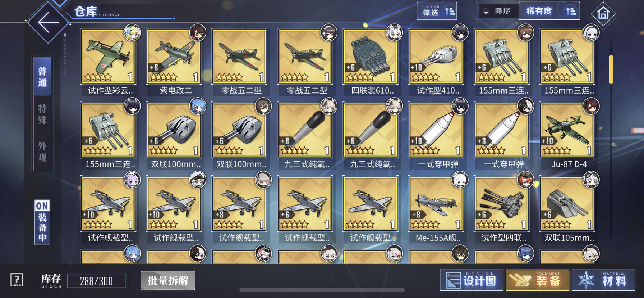644x298 pixels.
Task: Go to home via house icon
Action: (x=603, y=14)
